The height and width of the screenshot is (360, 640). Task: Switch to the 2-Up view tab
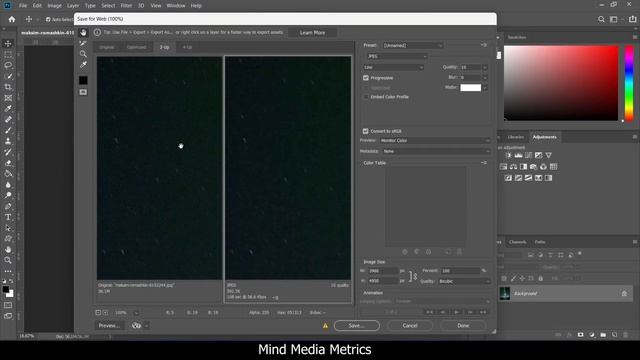164,47
